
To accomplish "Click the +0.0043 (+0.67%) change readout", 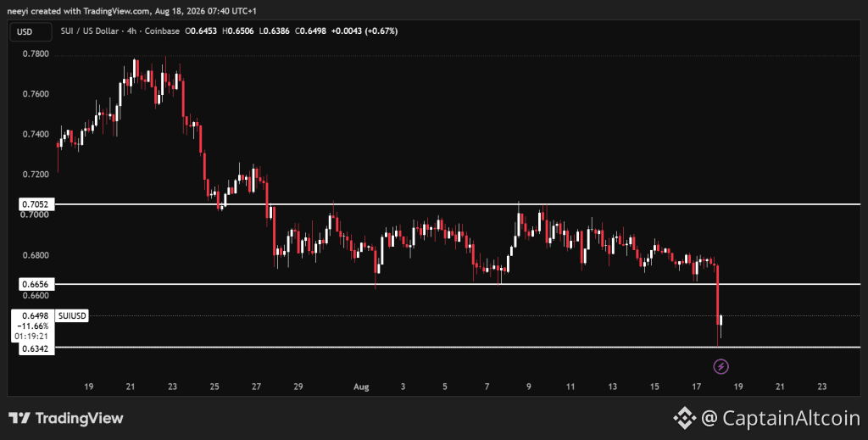I will tap(364, 31).
